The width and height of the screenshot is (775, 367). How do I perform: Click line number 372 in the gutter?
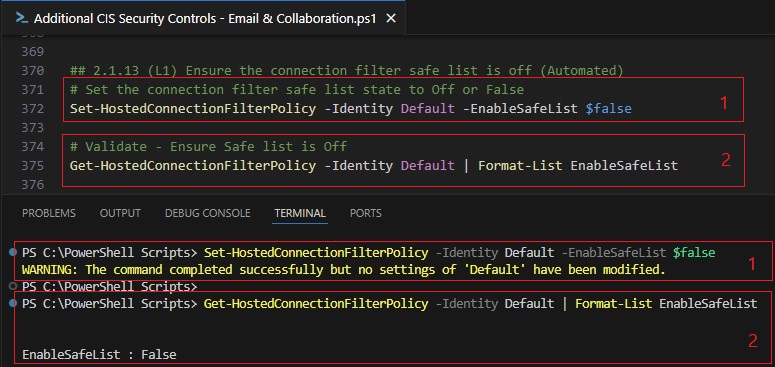33,108
